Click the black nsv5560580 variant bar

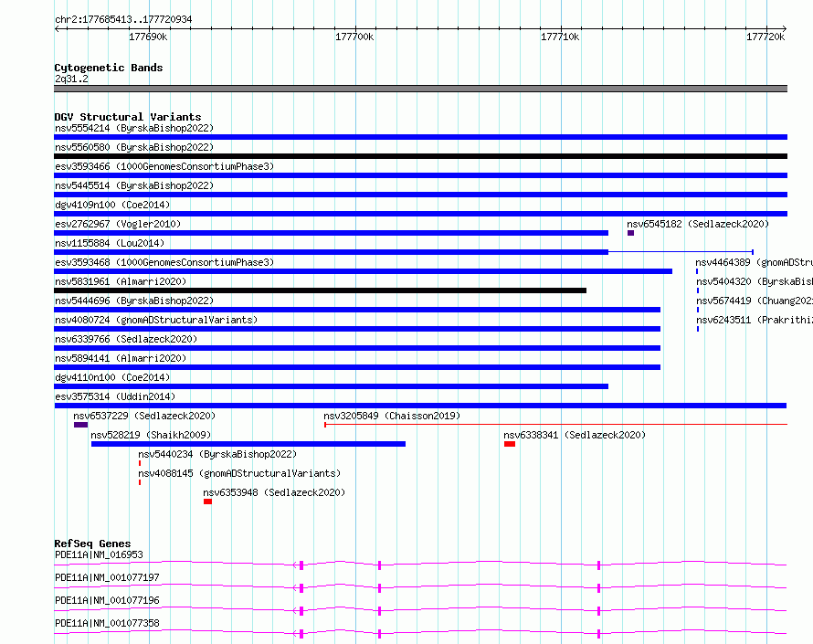click(x=420, y=156)
